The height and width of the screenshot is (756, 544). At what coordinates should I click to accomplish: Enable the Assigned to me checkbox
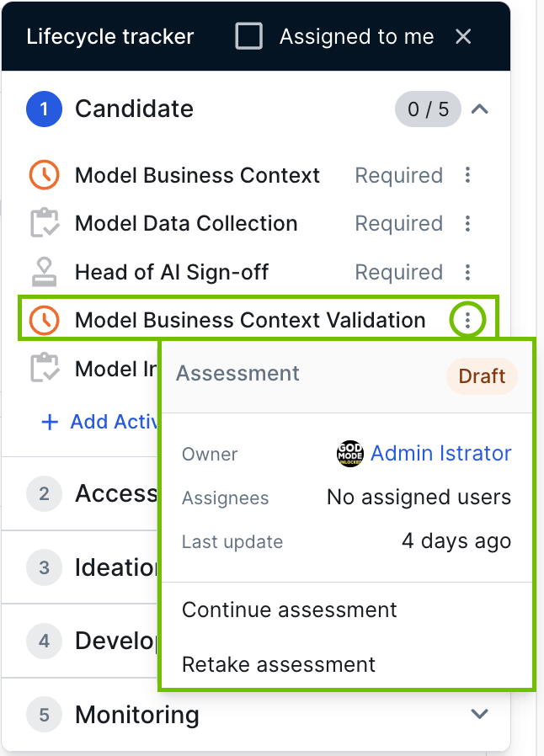pos(248,36)
